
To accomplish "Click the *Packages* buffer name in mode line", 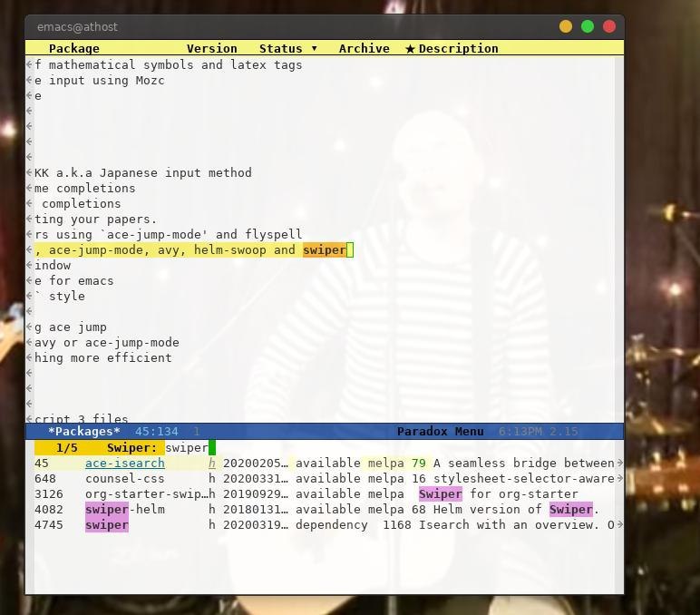I will point(84,432).
